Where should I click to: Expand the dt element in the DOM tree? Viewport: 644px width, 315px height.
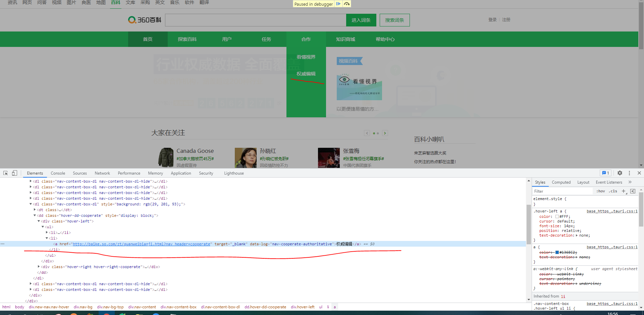tap(35, 210)
